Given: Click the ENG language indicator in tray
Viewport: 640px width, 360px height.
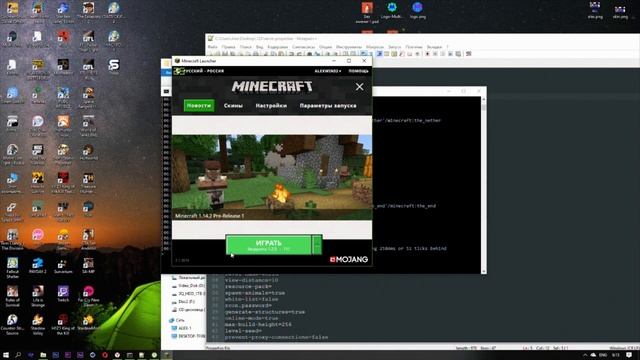Looking at the screenshot, I should 603,355.
